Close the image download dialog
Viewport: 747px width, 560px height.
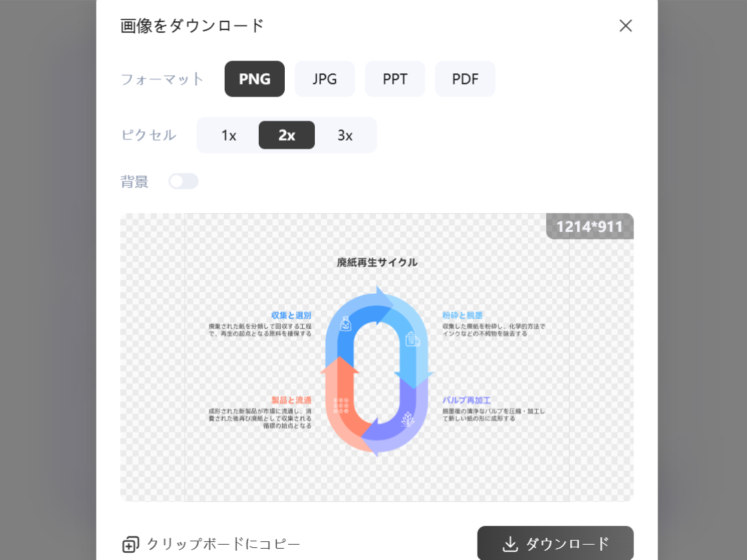point(626,26)
